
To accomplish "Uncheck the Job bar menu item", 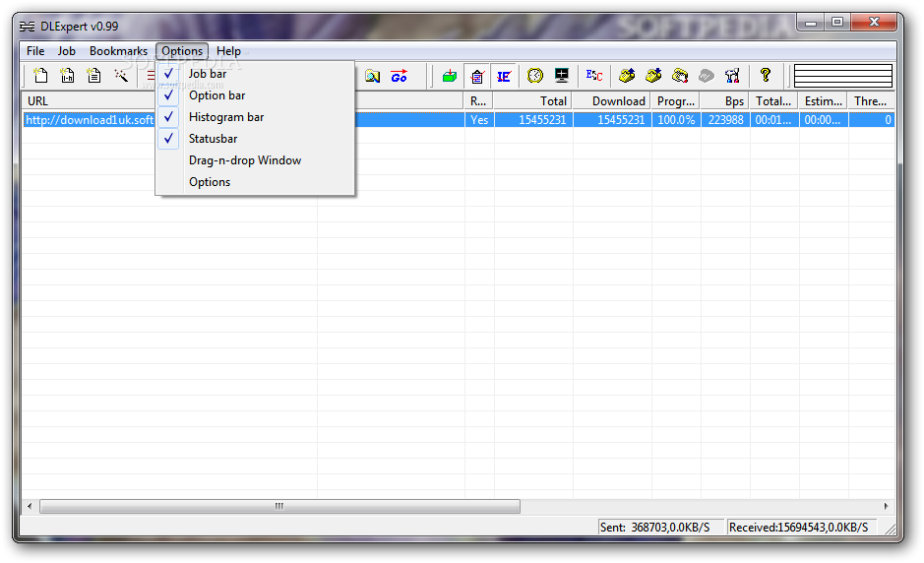I will (x=255, y=74).
